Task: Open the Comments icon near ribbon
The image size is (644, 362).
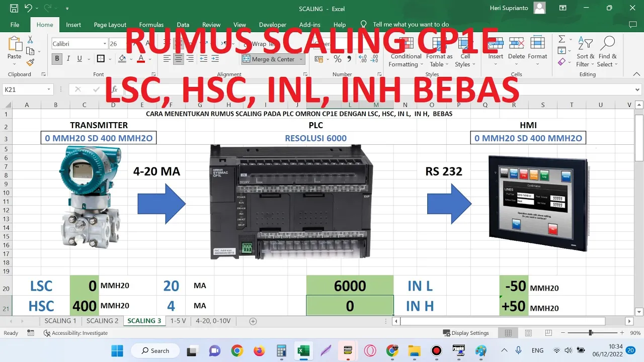Action: click(x=632, y=24)
